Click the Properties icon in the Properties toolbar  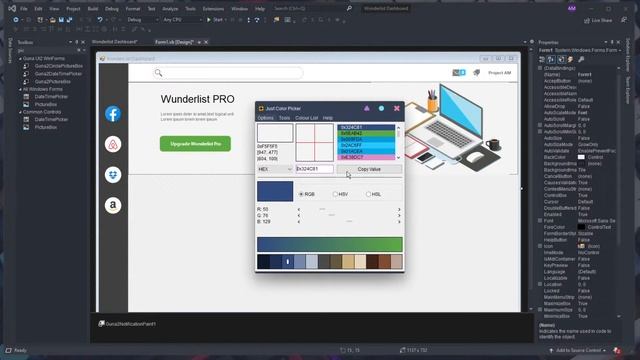pyautogui.click(x=561, y=60)
